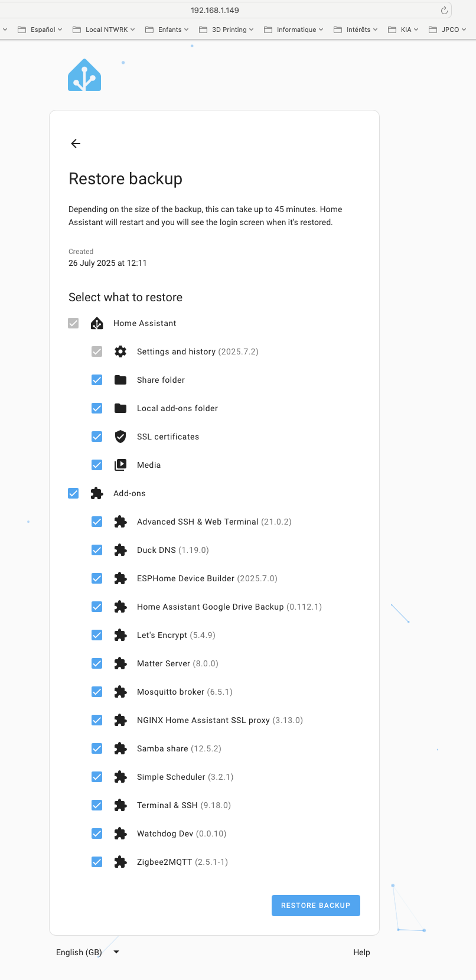Open the Local NTWRK bookmarks menu
Screen dimensions: 476x980
104,30
